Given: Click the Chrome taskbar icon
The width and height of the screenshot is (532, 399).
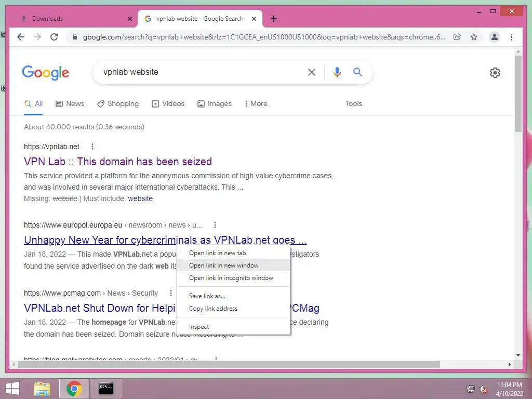Looking at the screenshot, I should 74,389.
